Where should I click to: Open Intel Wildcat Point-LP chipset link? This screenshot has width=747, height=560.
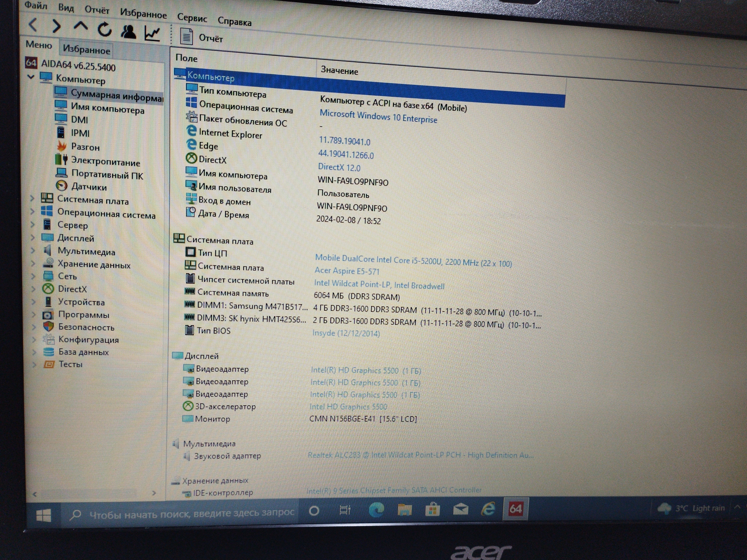tap(379, 284)
